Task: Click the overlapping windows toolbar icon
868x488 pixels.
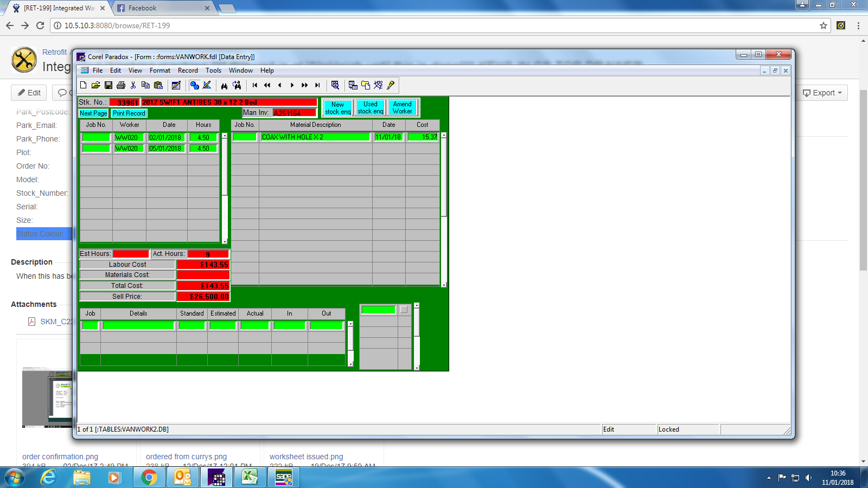Action: (x=366, y=85)
